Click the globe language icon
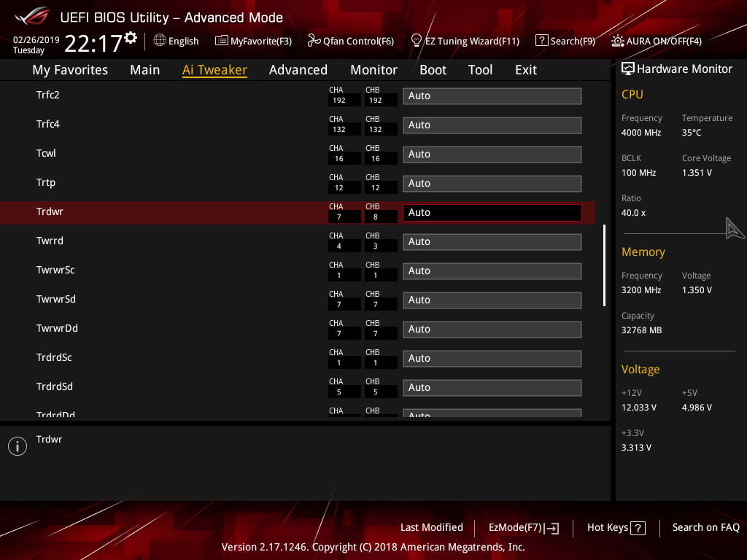Viewport: 747px width, 560px height. 160,41
